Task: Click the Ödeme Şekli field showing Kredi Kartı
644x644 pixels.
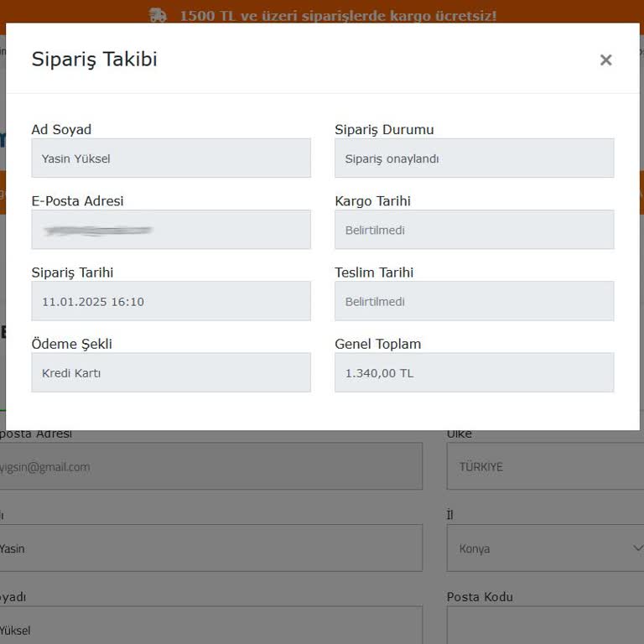Action: (171, 372)
